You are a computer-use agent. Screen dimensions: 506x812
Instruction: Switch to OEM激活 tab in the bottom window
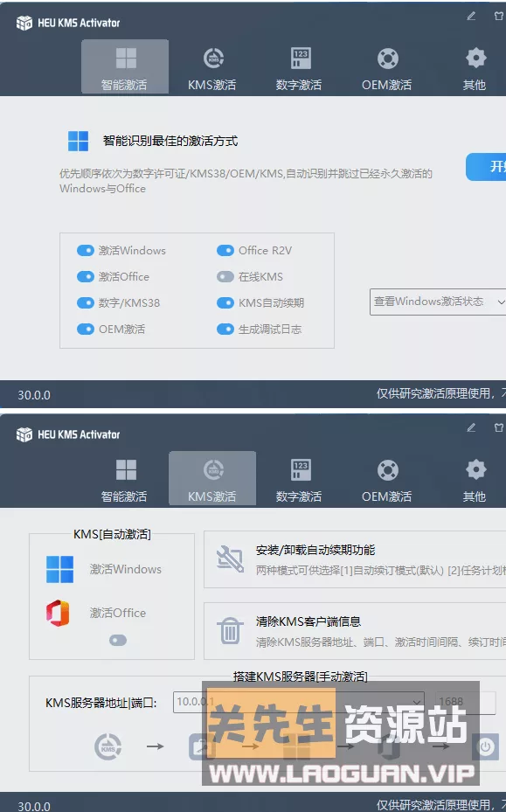(387, 478)
